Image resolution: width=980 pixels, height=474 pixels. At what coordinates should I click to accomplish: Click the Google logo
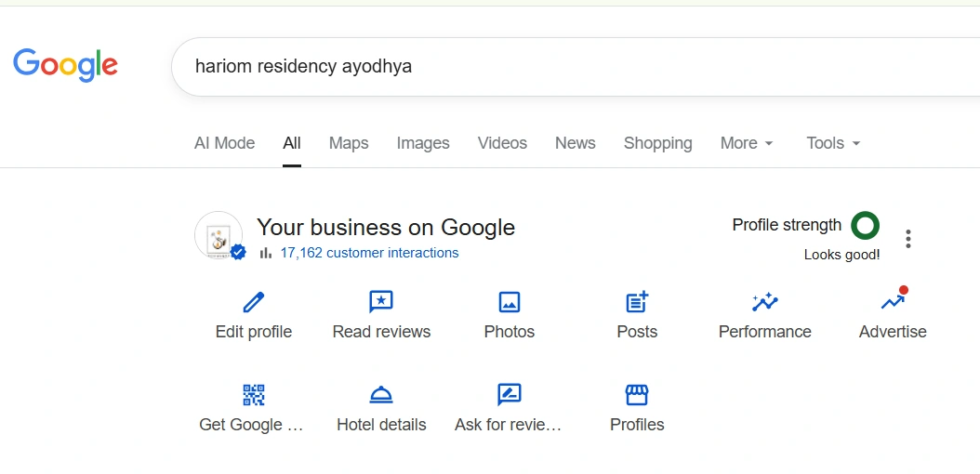click(65, 65)
